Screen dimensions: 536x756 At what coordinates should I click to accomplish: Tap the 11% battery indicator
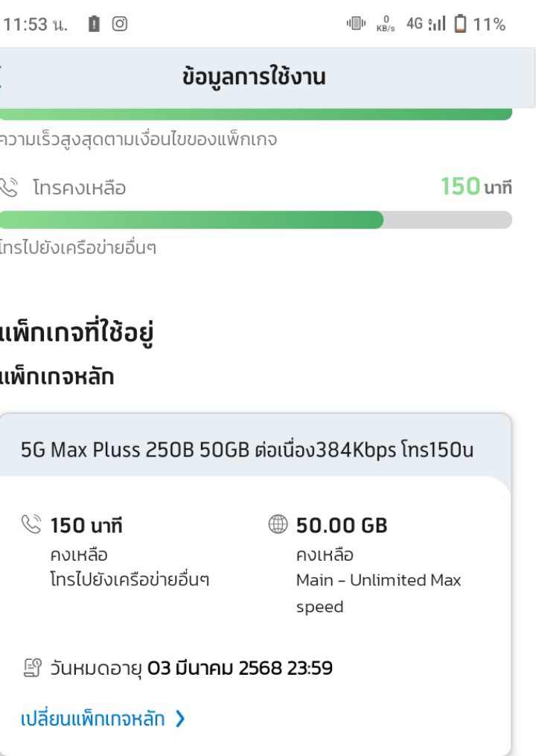(480, 24)
